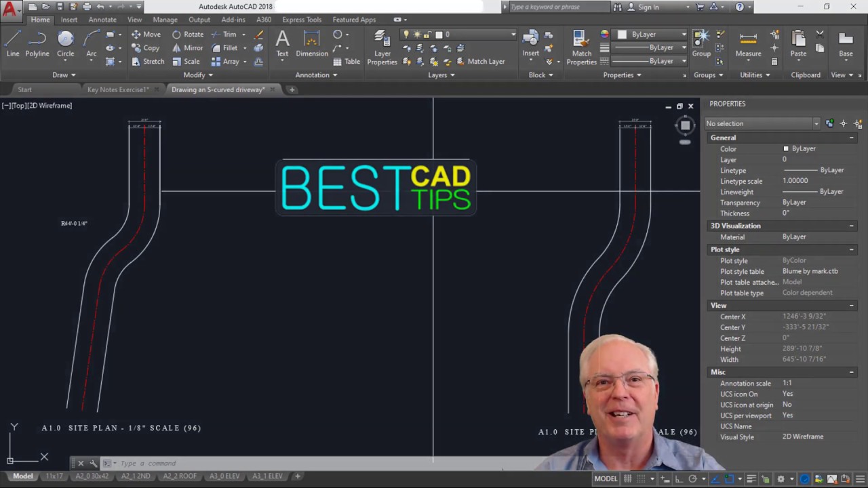
Task: Select the Circle tool
Action: [65, 43]
